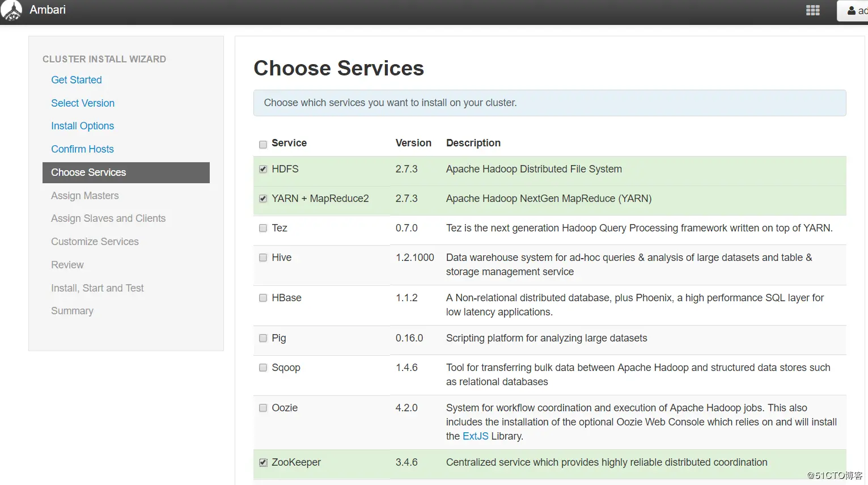The height and width of the screenshot is (485, 868).
Task: Click the Ambari title text
Action: [x=48, y=10]
